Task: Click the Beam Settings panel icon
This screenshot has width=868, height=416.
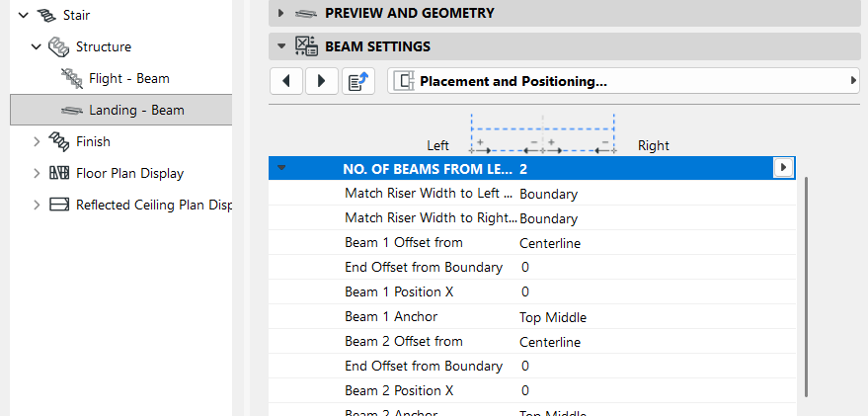Action: [x=306, y=46]
